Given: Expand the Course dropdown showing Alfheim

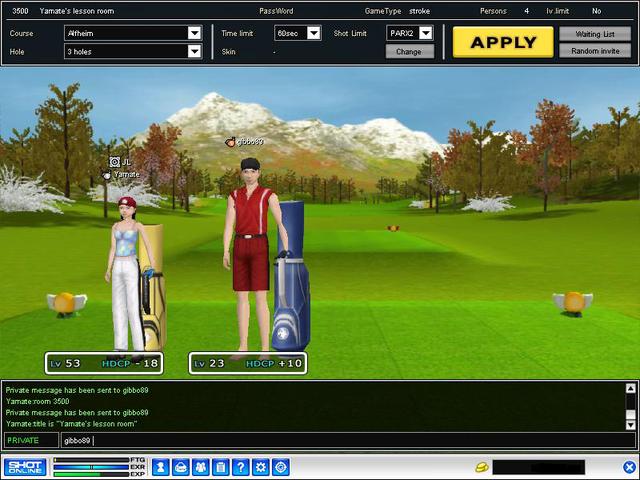Looking at the screenshot, I should pyautogui.click(x=194, y=33).
